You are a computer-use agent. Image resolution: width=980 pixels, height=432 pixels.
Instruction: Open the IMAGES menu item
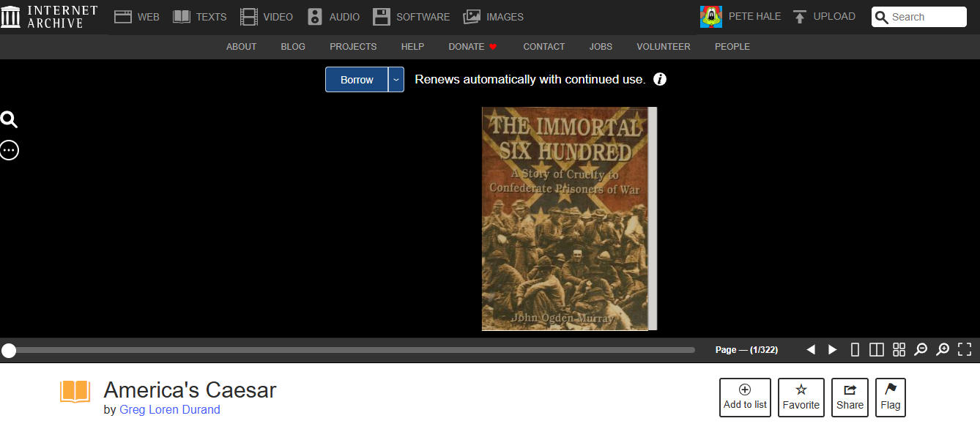[x=505, y=17]
